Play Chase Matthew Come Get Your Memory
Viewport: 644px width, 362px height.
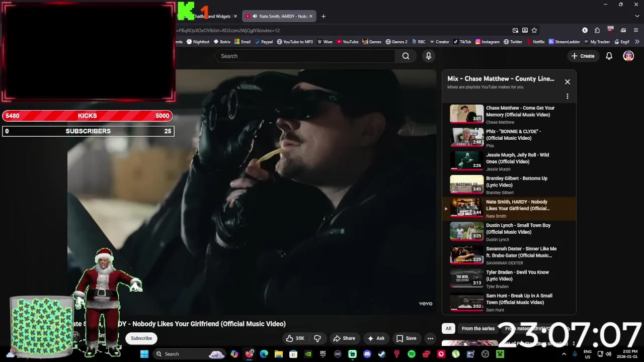[x=509, y=115]
